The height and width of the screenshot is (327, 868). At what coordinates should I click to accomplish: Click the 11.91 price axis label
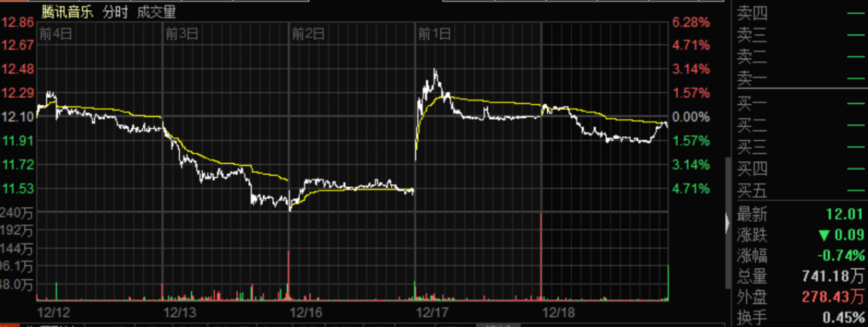pos(18,141)
